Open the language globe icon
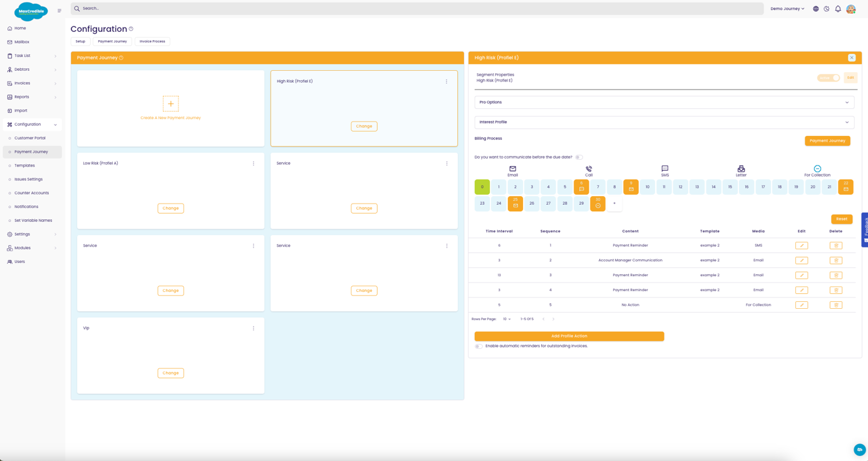Viewport: 868px width, 461px height. coord(815,9)
